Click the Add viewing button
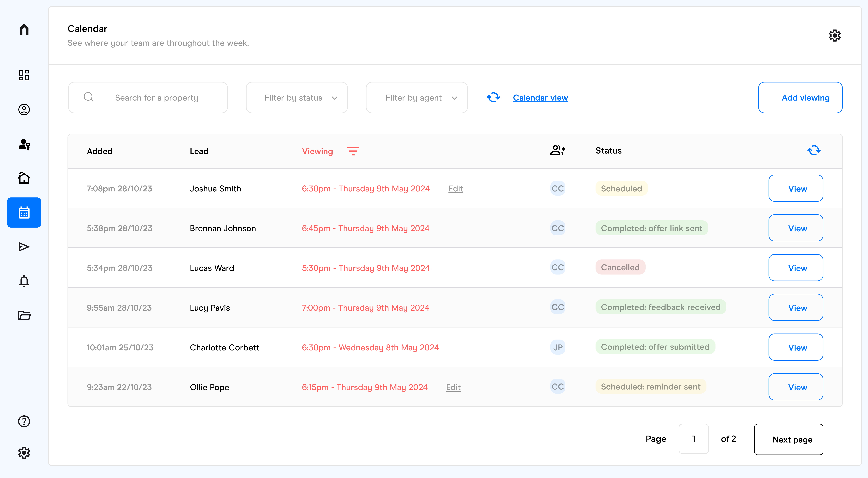The width and height of the screenshot is (868, 478). point(800,98)
